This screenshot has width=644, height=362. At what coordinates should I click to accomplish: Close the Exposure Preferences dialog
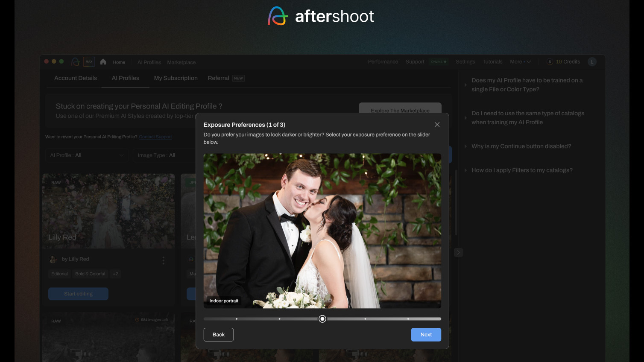(437, 125)
